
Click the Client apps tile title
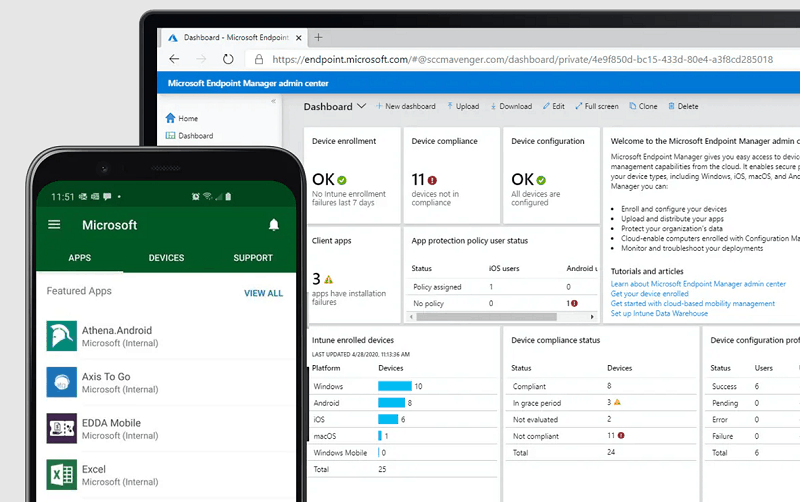coord(332,241)
